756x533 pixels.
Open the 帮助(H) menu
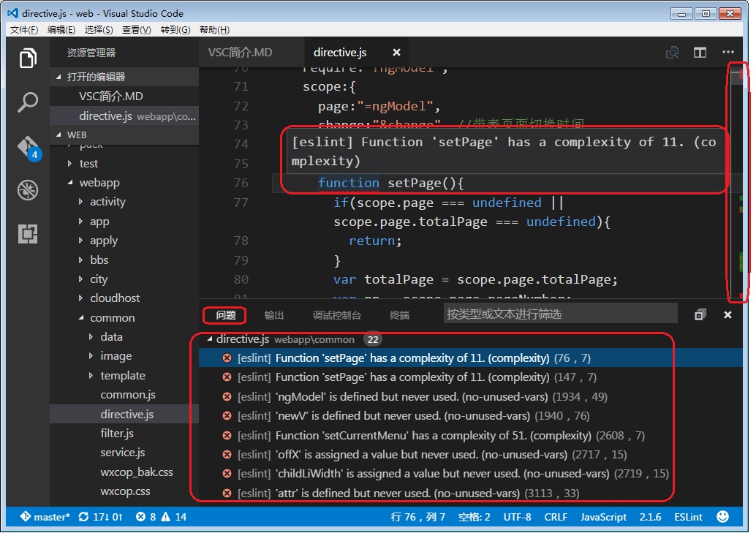click(x=214, y=30)
